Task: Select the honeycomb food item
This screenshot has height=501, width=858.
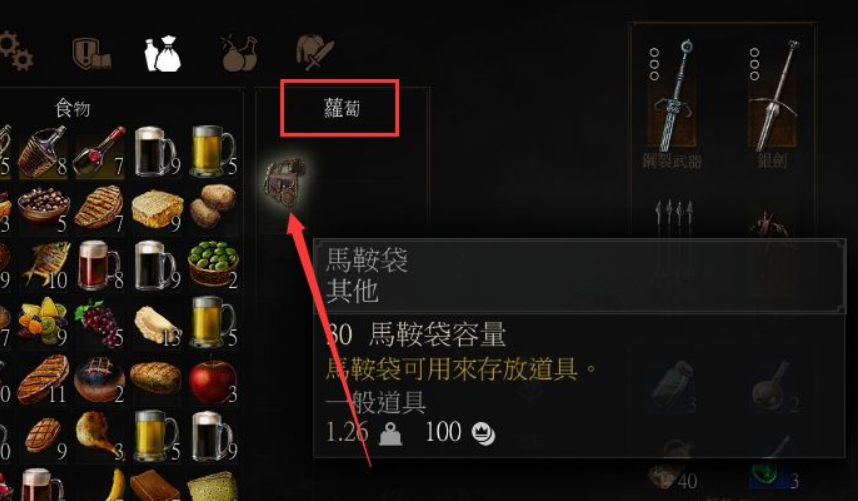Action: tap(156, 209)
